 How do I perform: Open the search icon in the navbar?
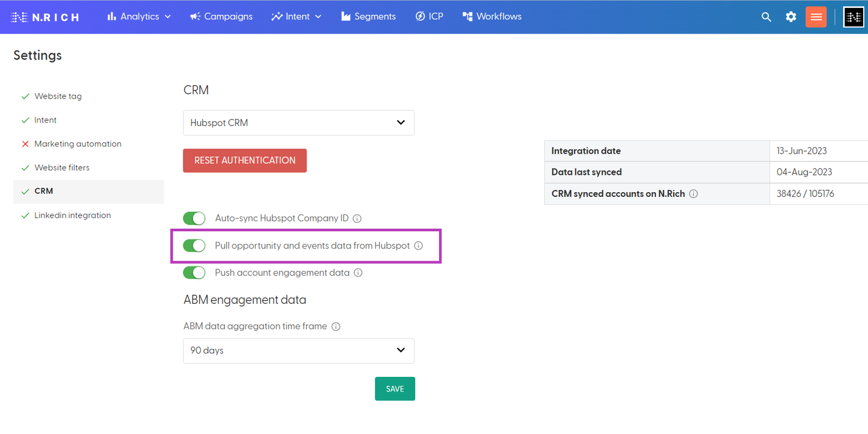[x=766, y=17]
